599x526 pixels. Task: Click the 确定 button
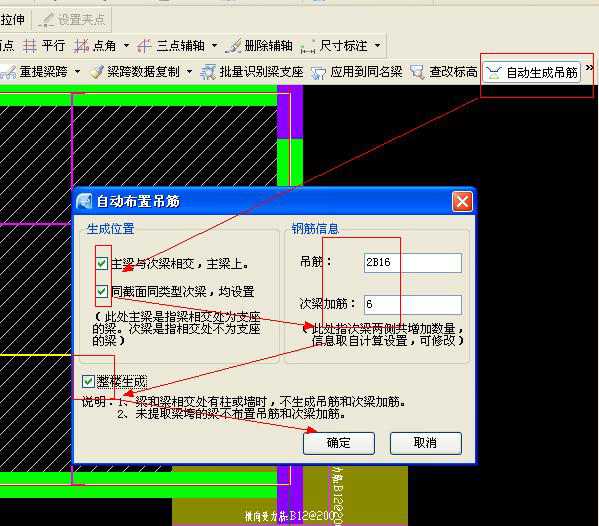[339, 443]
